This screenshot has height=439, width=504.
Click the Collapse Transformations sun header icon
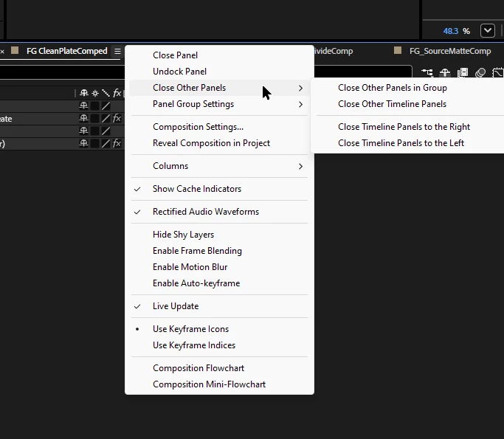(95, 93)
